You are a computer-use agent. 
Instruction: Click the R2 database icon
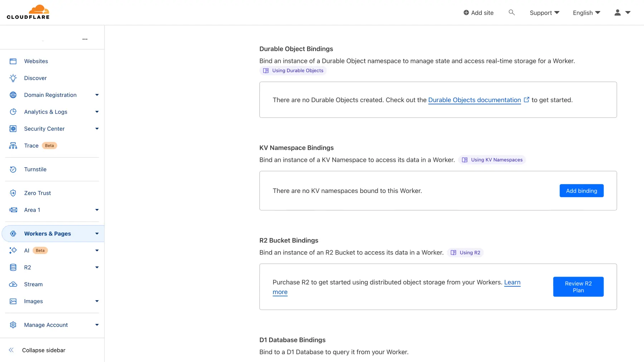coord(13,267)
